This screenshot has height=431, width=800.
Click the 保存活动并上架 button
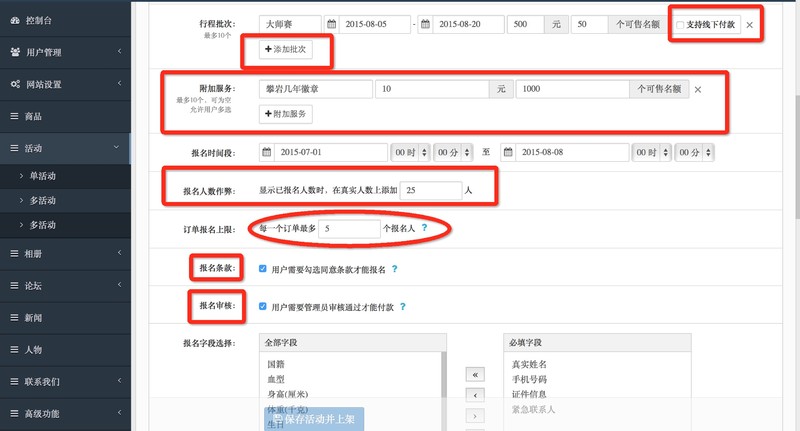(x=314, y=419)
